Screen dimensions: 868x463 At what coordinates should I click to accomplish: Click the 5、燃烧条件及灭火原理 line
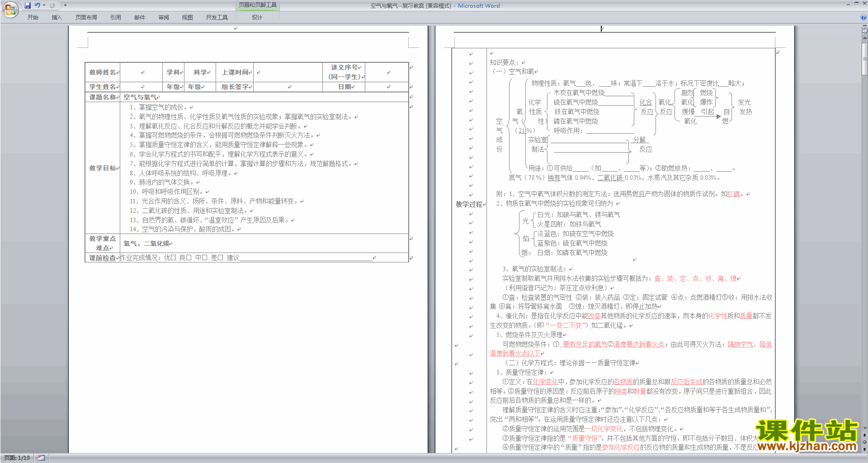[529, 335]
